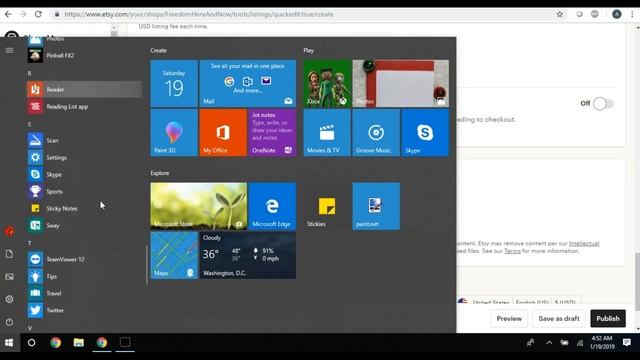
Task: Open the Twitter app
Action: pos(84,310)
